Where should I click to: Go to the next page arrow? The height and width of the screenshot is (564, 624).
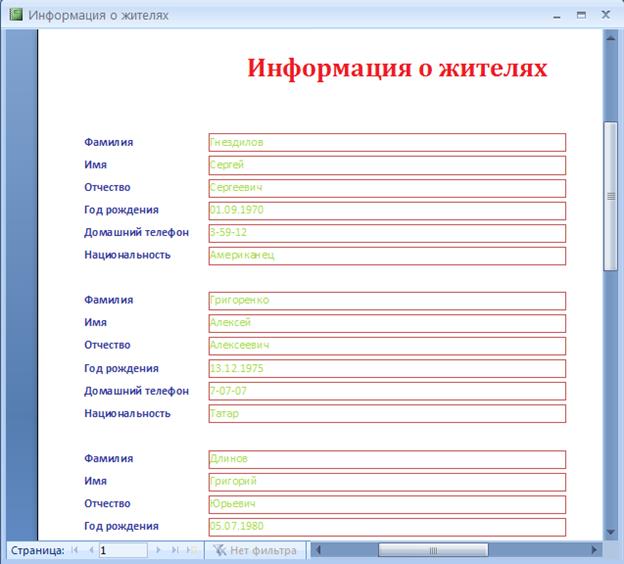click(x=161, y=550)
